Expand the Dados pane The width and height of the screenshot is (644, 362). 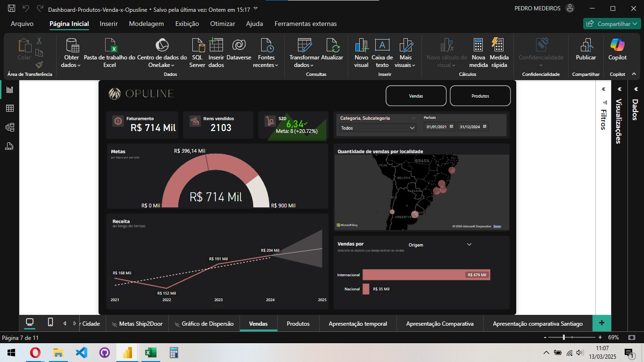click(x=636, y=89)
